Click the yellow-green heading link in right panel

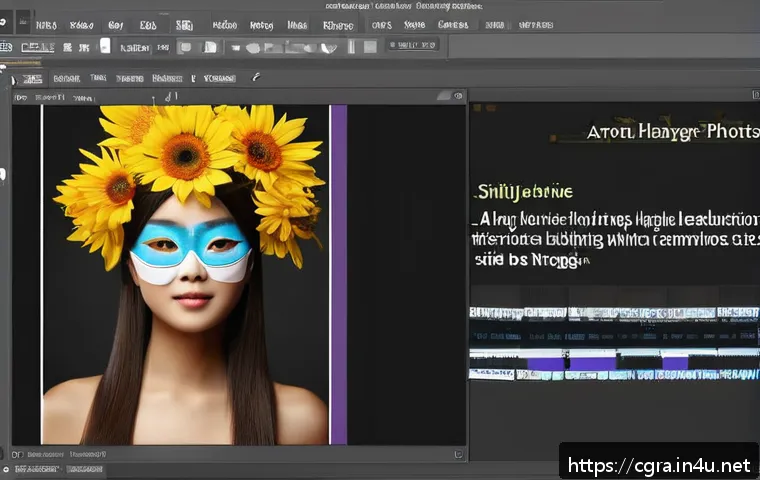click(x=525, y=192)
